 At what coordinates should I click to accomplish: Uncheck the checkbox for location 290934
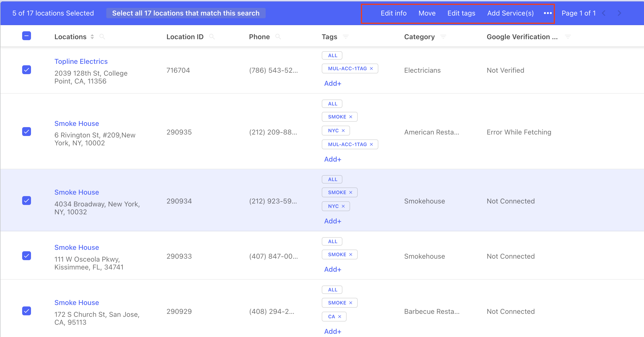[x=27, y=201]
